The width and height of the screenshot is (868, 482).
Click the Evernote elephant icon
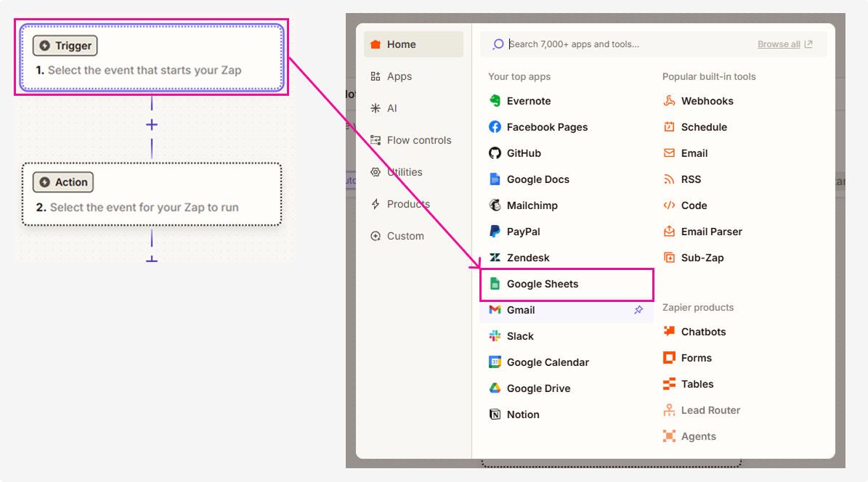coord(495,101)
